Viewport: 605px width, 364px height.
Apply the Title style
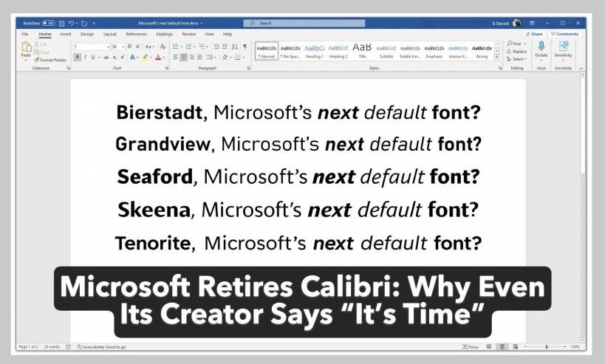pyautogui.click(x=362, y=51)
